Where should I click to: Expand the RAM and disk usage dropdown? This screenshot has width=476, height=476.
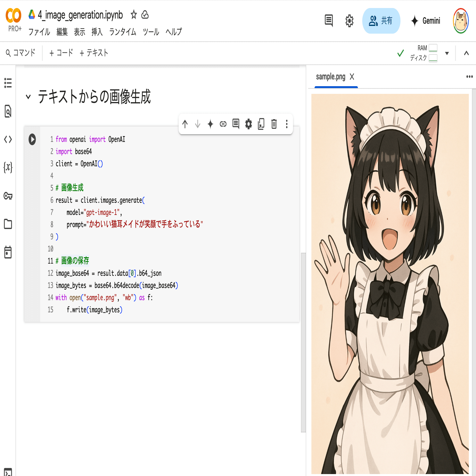(447, 53)
